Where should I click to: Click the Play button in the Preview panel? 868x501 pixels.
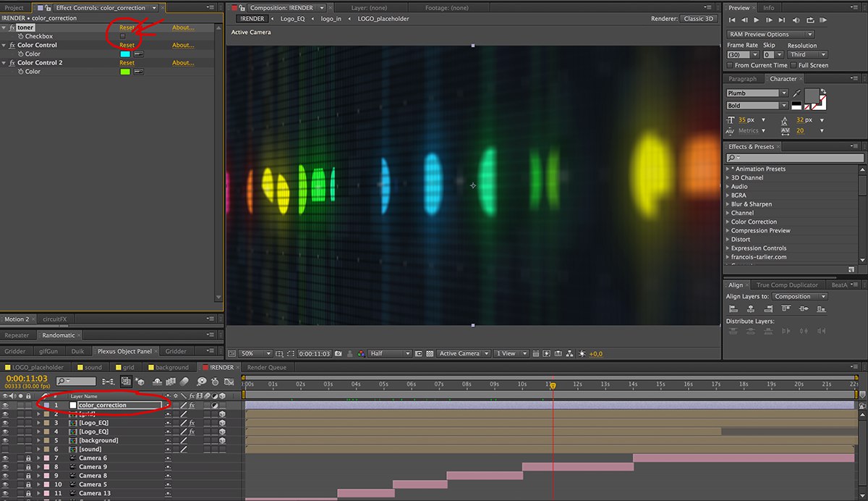click(x=756, y=20)
